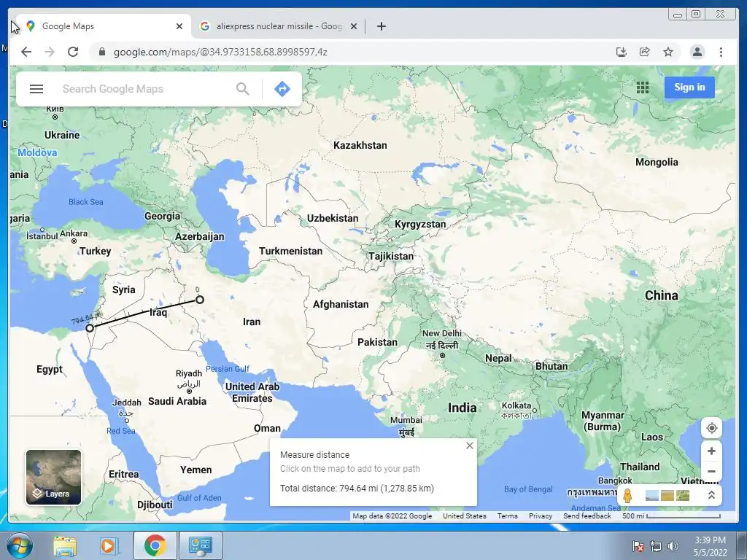Open the Windows Start button
The height and width of the screenshot is (560, 747).
(19, 545)
